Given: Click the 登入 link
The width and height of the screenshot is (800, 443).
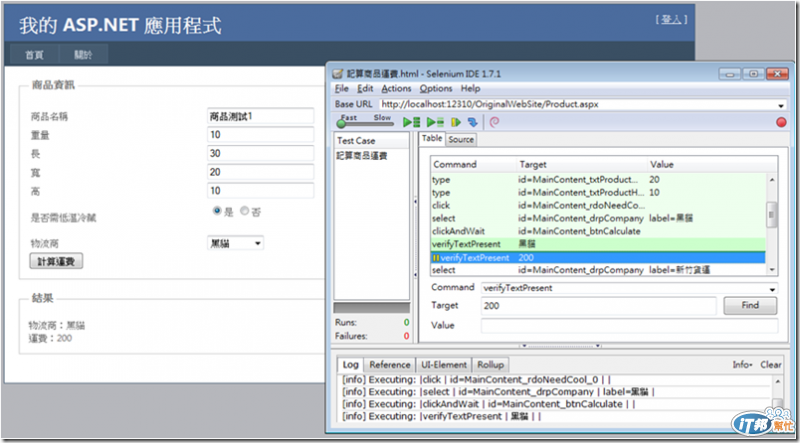Looking at the screenshot, I should tap(671, 20).
